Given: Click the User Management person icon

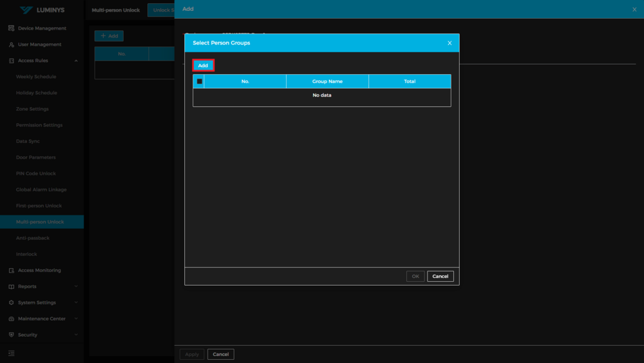Looking at the screenshot, I should 12,44.
